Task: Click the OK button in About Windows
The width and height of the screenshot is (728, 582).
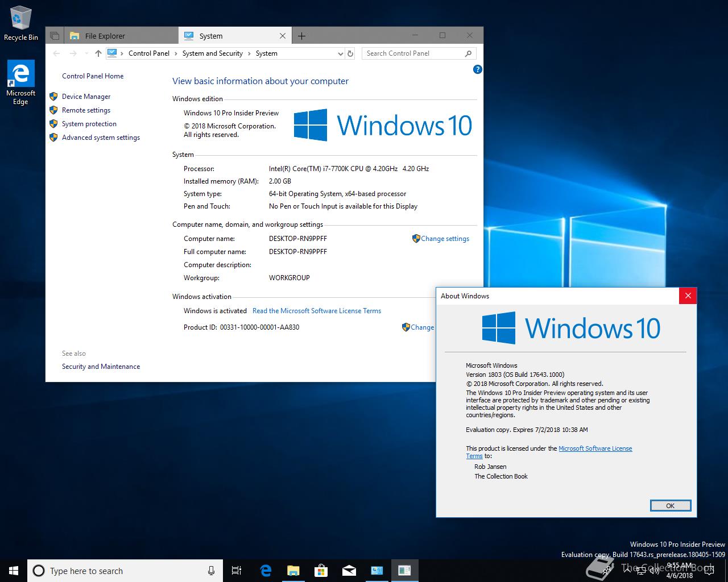Action: [x=671, y=506]
